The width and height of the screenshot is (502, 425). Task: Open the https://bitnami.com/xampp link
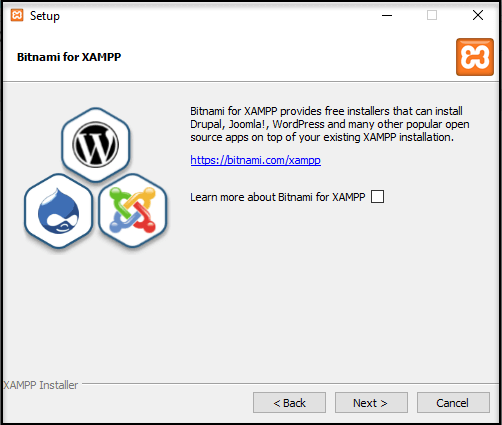pos(255,160)
